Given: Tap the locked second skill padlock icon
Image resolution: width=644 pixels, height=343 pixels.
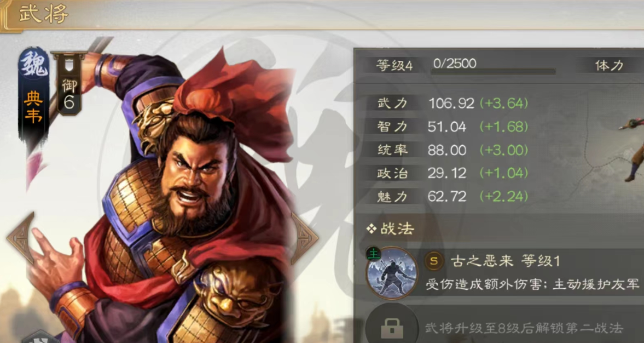Looking at the screenshot, I should (391, 327).
